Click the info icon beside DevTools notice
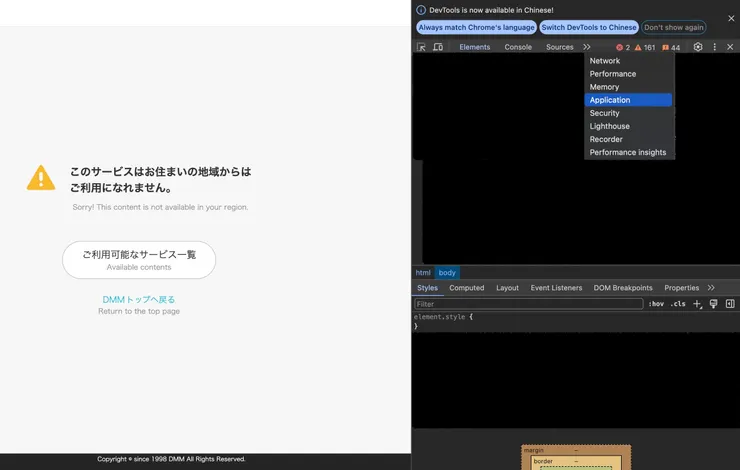Screen dimensions: 740x470 click(421, 10)
